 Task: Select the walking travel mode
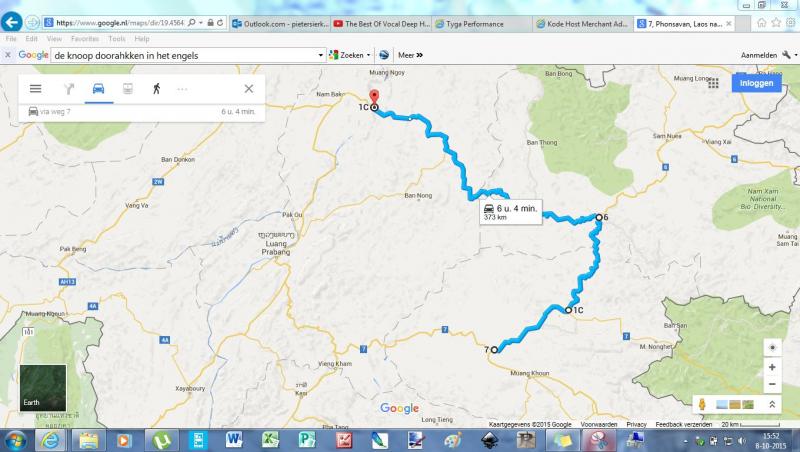[157, 89]
